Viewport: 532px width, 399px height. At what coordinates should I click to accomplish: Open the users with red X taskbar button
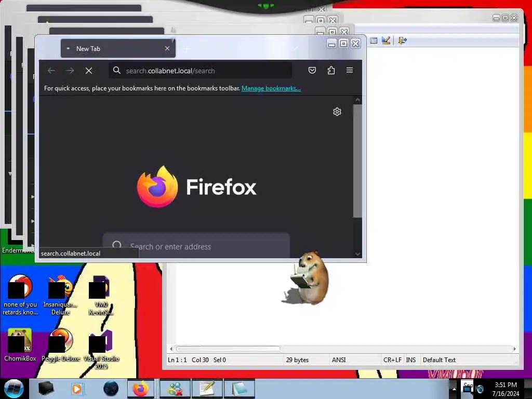click(x=176, y=389)
